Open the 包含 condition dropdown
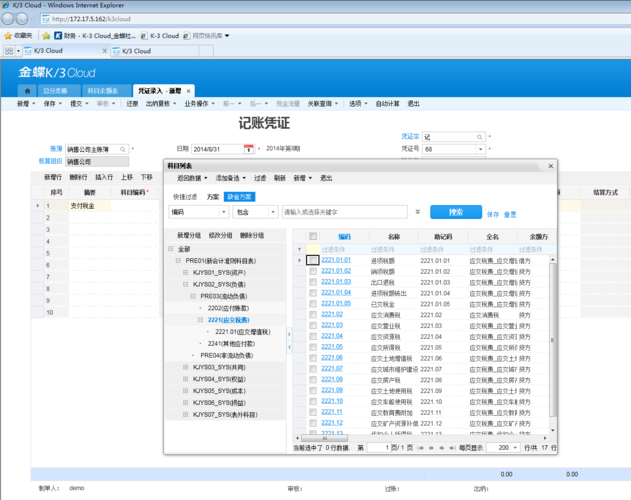Image resolution: width=631 pixels, height=500 pixels. [x=255, y=212]
